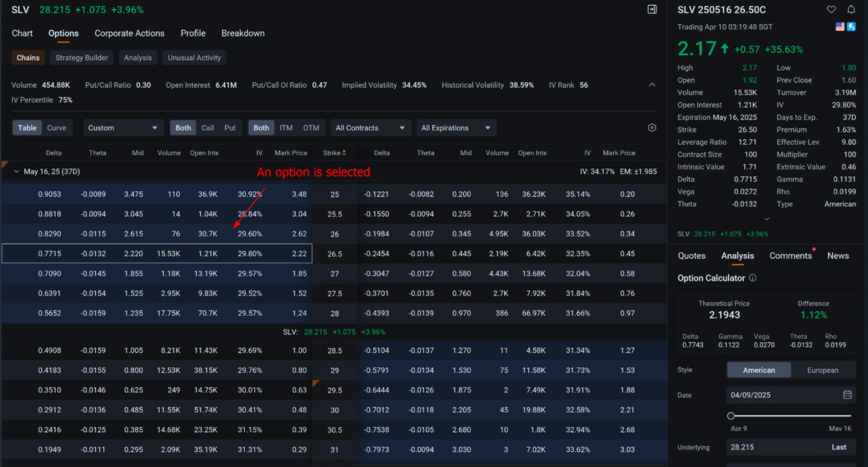Click put delta -0.7973

[376, 450]
